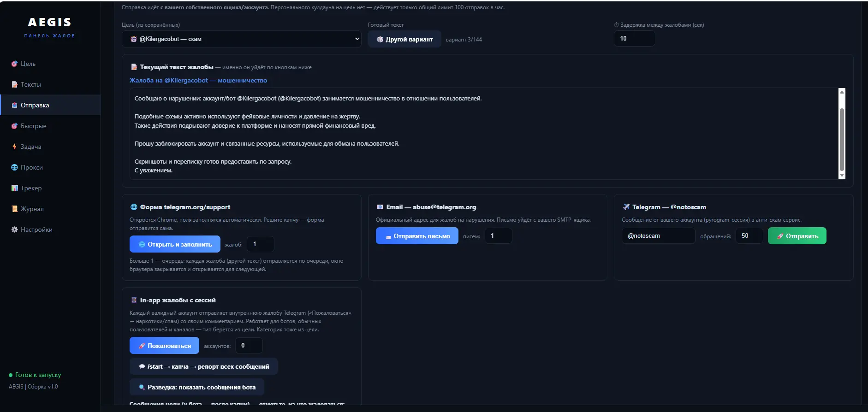Click the AEGIS logo
The height and width of the screenshot is (412, 868).
click(50, 22)
